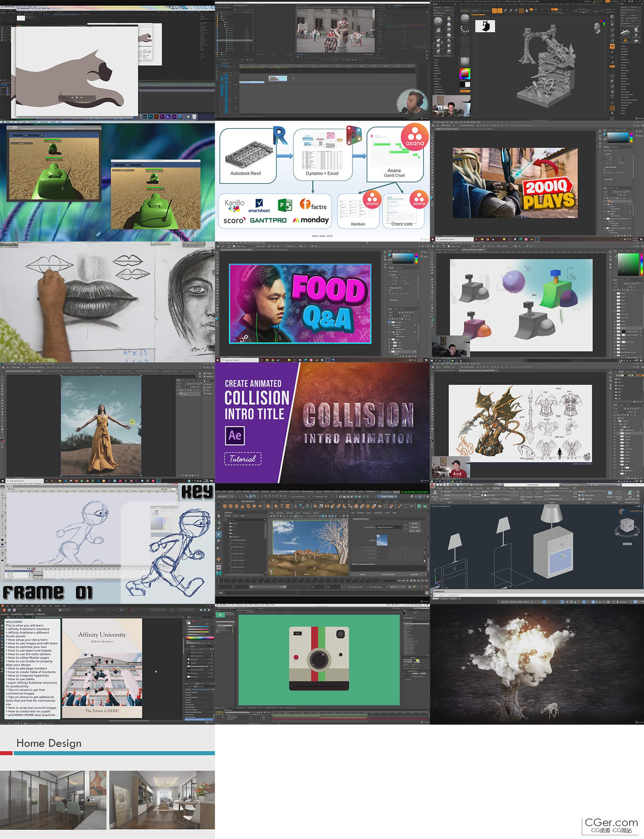This screenshot has height=839, width=644.
Task: Create a polygon cube from Maya shelf
Action: 230,506
